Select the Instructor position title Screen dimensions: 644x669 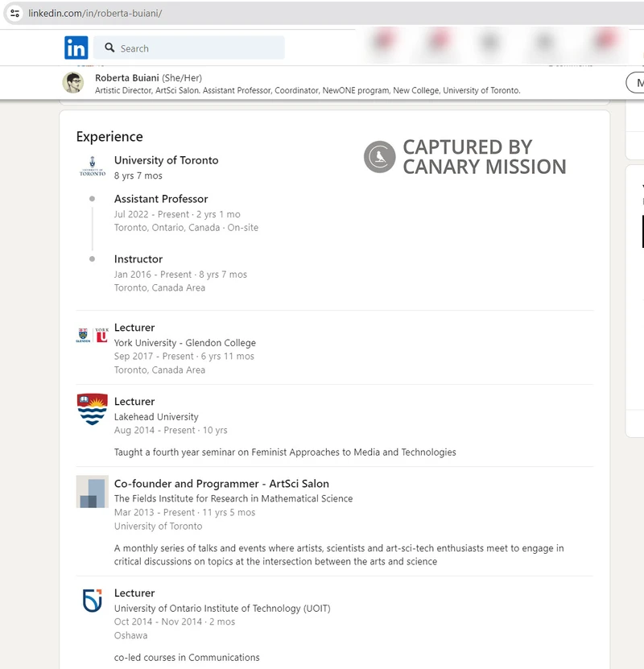[138, 259]
